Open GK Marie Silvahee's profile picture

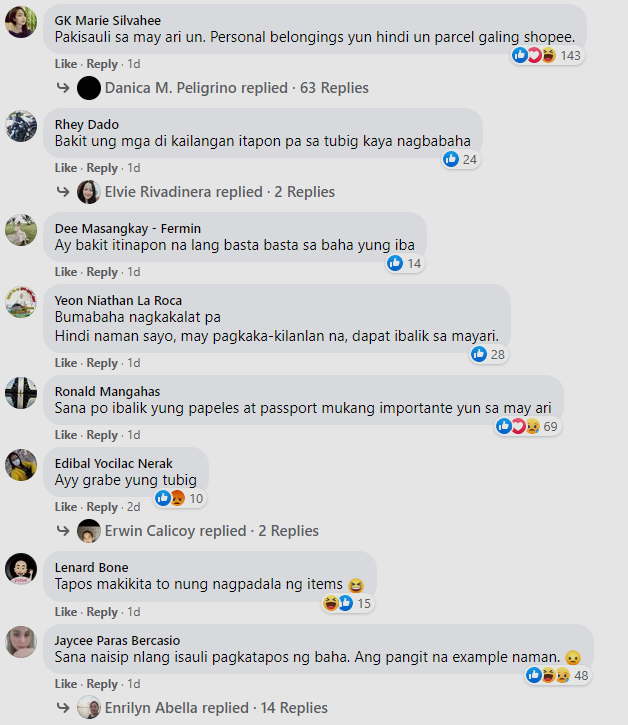click(x=21, y=21)
